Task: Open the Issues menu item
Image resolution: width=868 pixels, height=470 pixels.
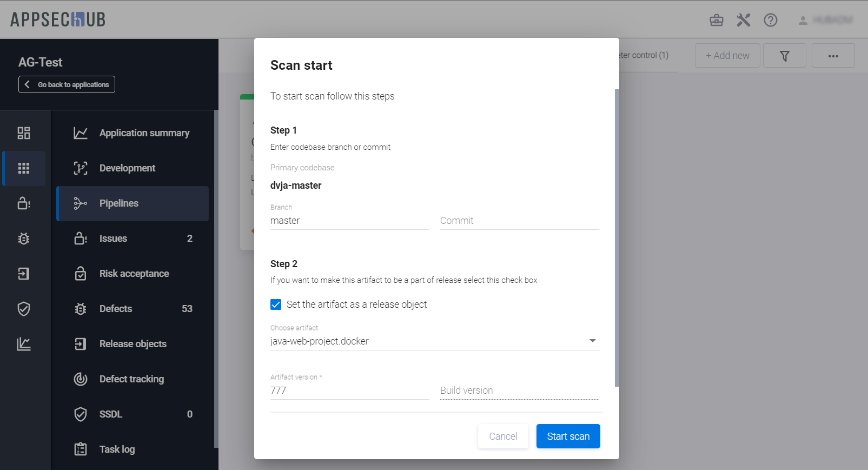Action: [x=113, y=239]
